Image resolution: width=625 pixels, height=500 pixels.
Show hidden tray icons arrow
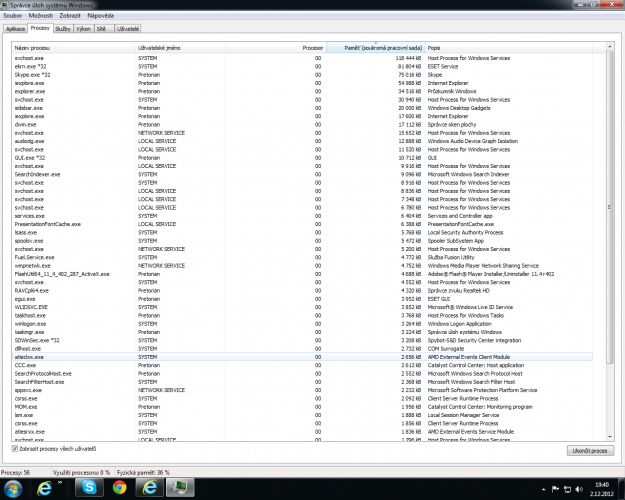[543, 489]
